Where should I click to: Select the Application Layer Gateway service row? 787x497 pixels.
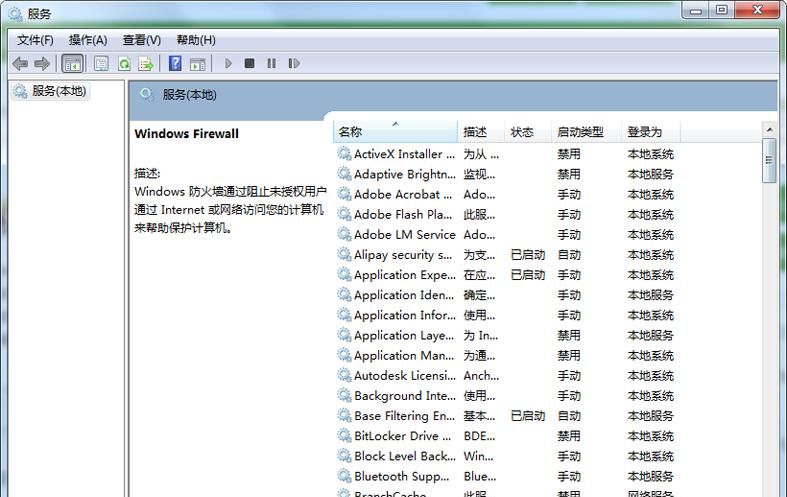point(505,335)
